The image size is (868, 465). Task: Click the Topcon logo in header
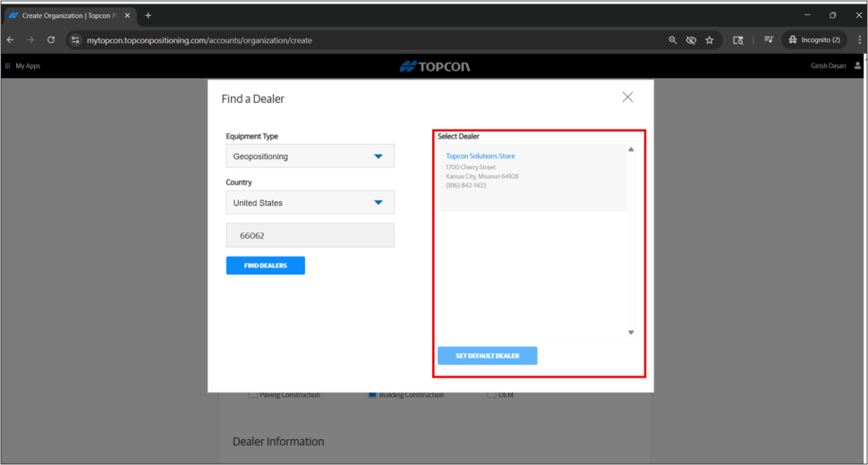(x=434, y=66)
